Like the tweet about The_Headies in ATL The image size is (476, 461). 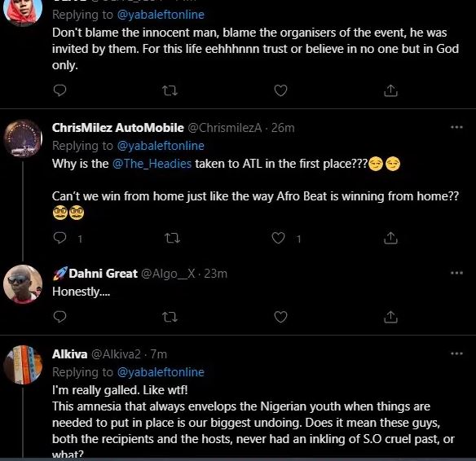[x=279, y=238]
